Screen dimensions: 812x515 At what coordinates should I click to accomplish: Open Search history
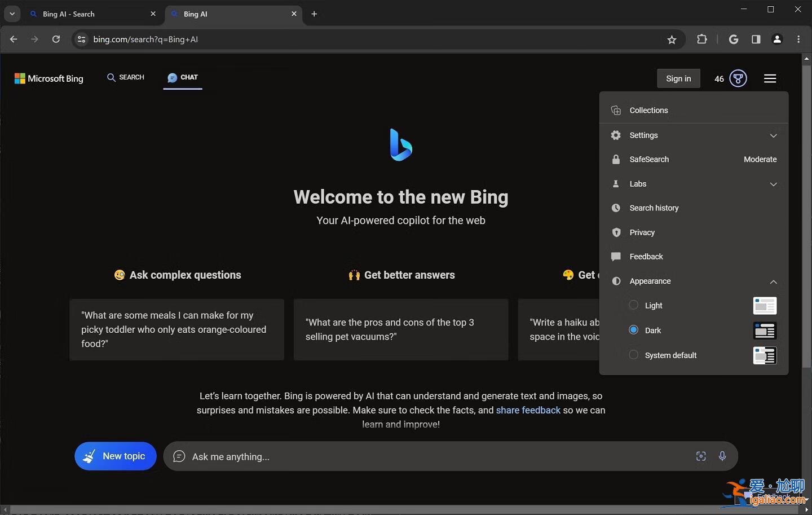pos(654,208)
